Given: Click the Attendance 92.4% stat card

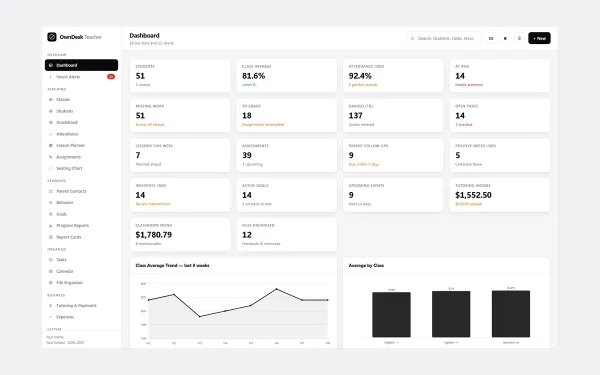Looking at the screenshot, I should [393, 75].
